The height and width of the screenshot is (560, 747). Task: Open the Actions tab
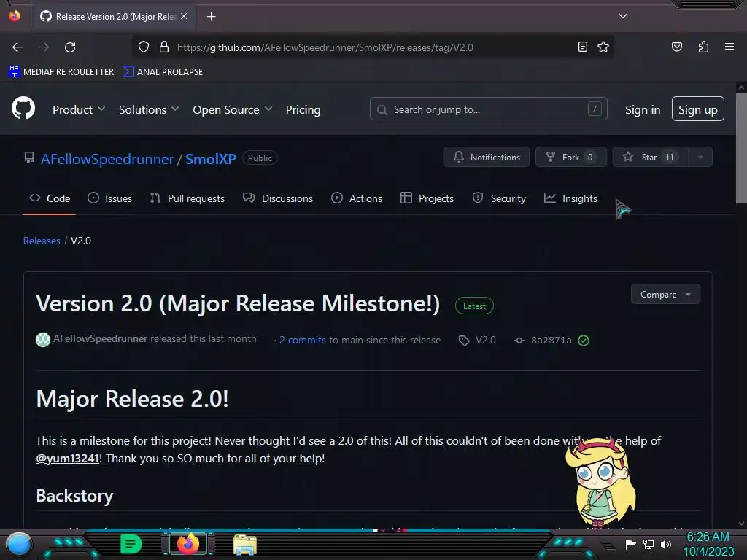pyautogui.click(x=356, y=198)
